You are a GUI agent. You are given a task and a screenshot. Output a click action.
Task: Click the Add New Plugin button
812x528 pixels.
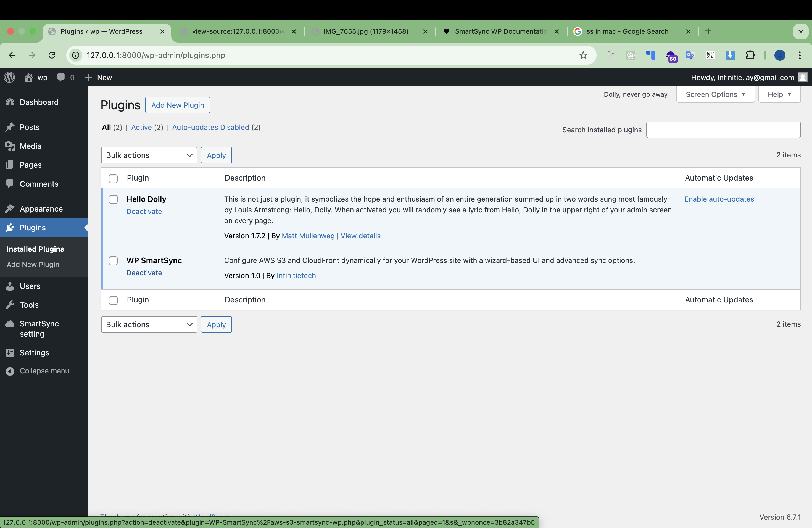tap(178, 105)
